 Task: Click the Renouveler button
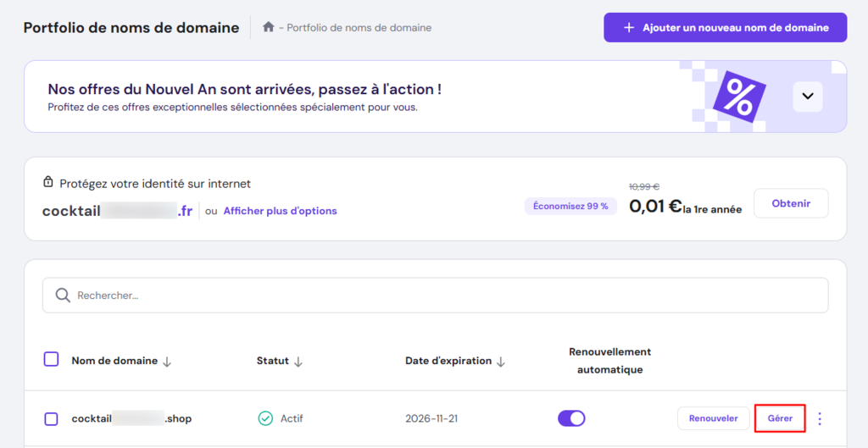713,418
